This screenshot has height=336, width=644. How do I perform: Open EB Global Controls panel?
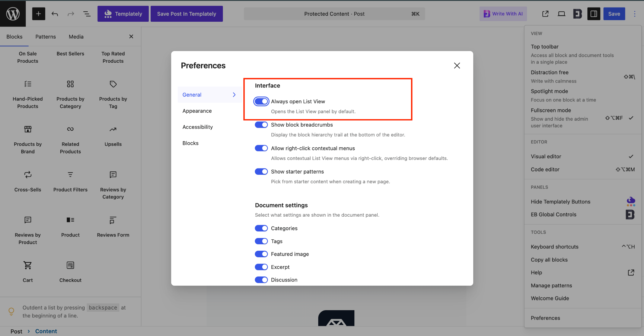click(x=583, y=214)
